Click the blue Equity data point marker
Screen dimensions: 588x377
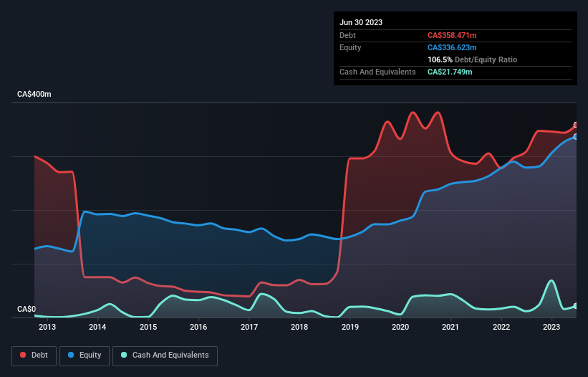pos(576,137)
